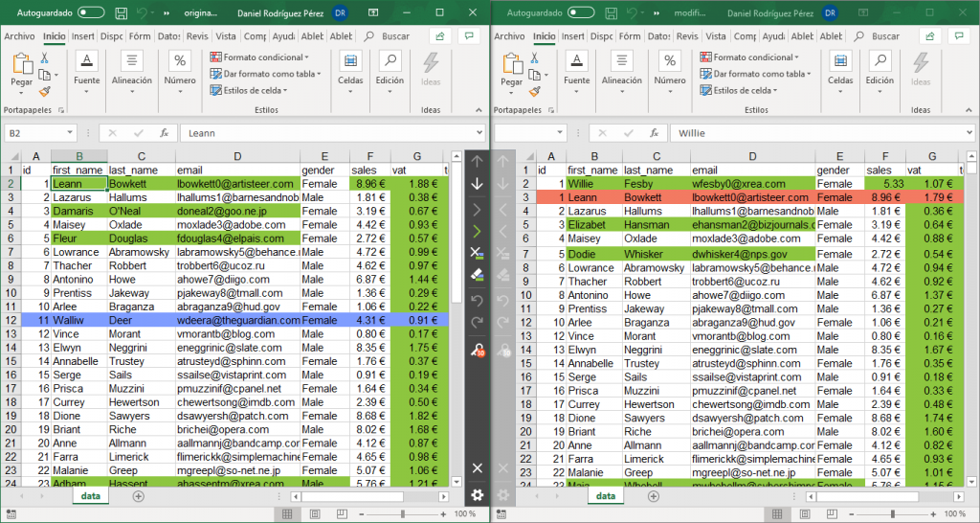Open Estilos de celda menu in modified window
The width and height of the screenshot is (980, 523).
pos(739,90)
